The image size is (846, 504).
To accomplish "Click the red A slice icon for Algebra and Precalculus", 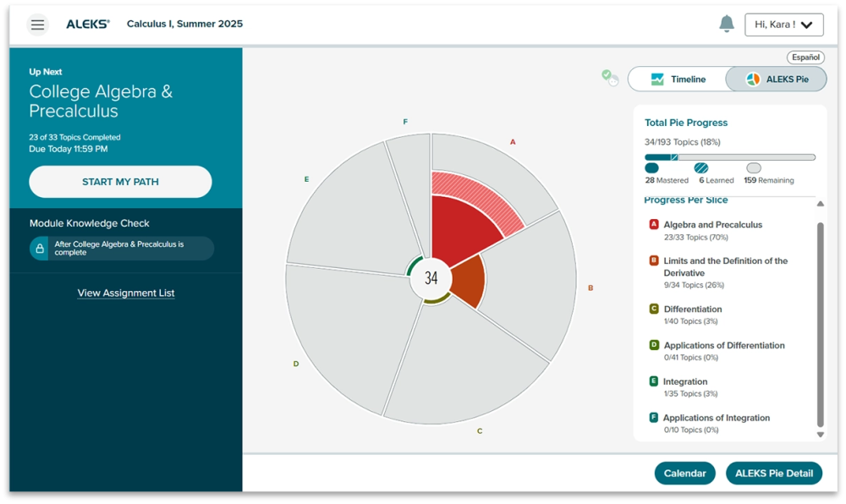I will [654, 225].
